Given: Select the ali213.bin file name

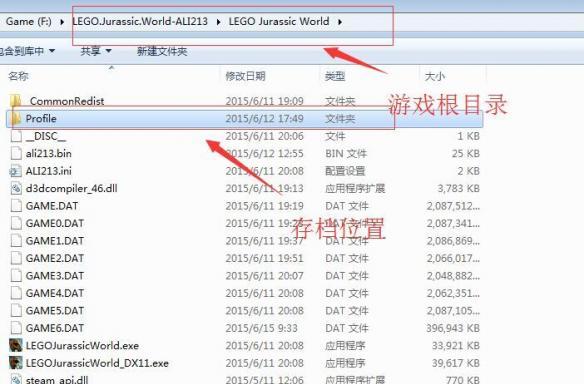Looking at the screenshot, I should coord(49,153).
